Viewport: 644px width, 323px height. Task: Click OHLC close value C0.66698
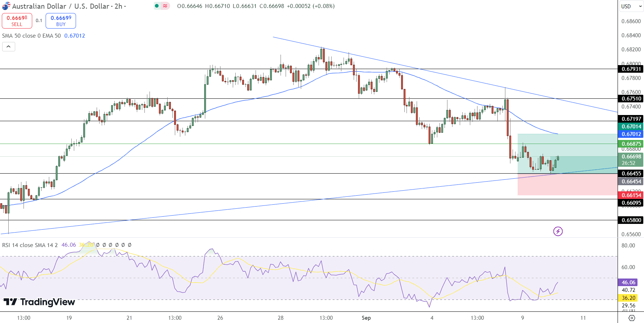tap(272, 6)
